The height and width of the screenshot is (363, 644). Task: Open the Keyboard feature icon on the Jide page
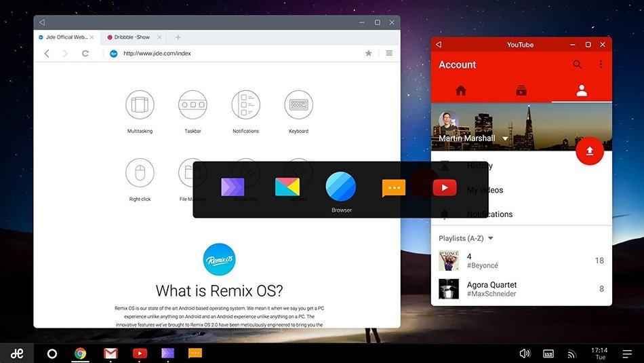coord(298,105)
